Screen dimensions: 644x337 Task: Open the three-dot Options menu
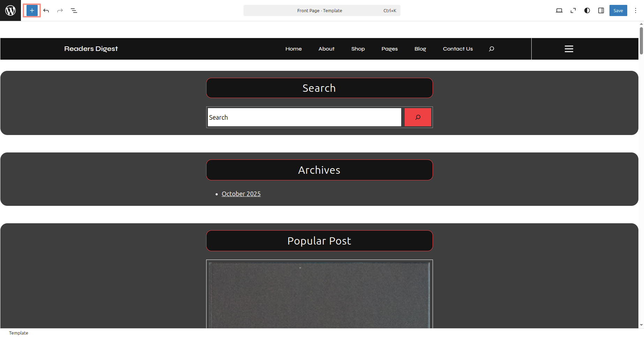tap(636, 10)
